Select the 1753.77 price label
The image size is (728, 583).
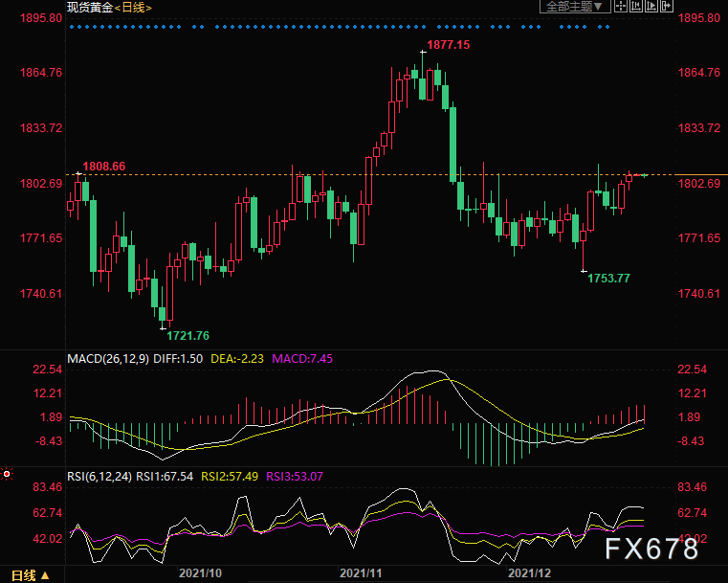click(x=608, y=279)
